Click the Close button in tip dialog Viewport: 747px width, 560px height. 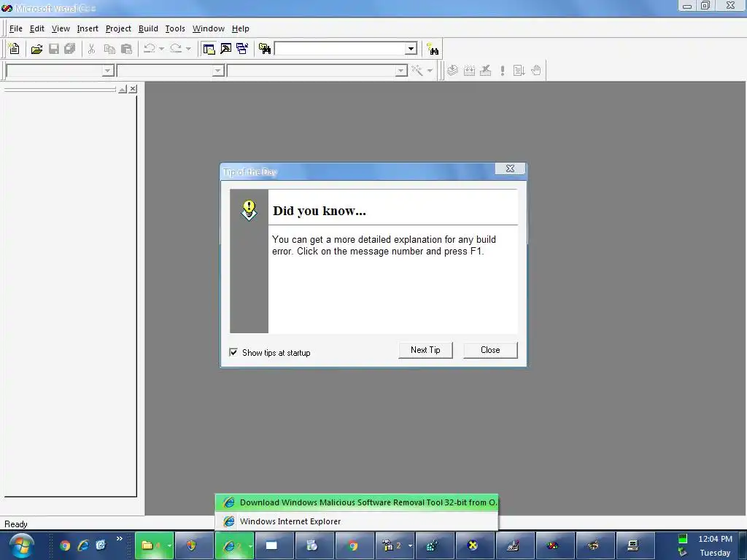click(490, 350)
